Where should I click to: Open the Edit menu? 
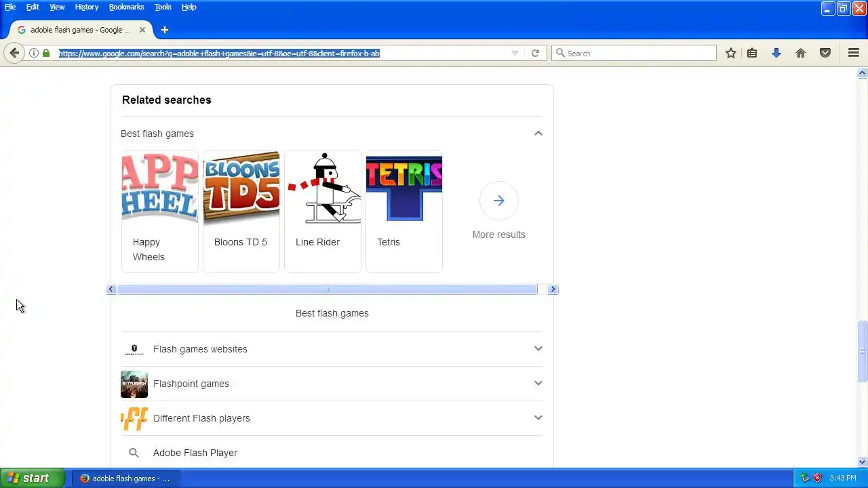(33, 7)
